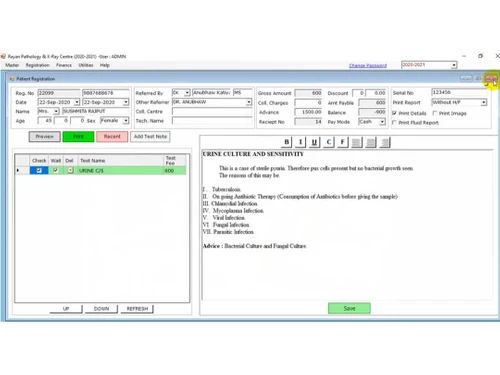Click the URINE C/S row selector arrow
The width and height of the screenshot is (500, 375).
coord(18,170)
